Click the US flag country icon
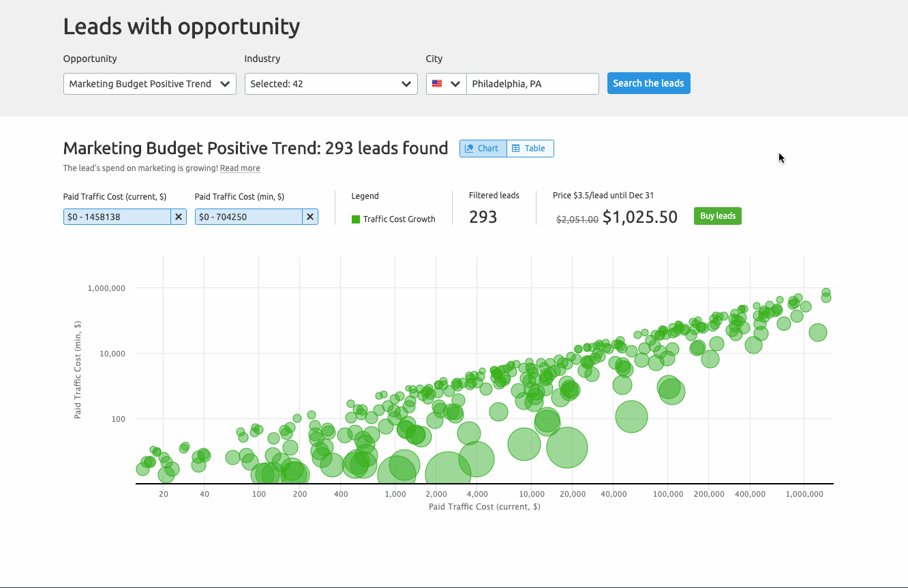908x588 pixels. pos(437,84)
